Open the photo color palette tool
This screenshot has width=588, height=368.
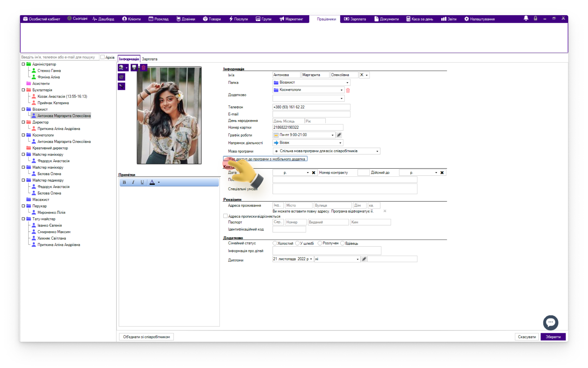click(122, 77)
